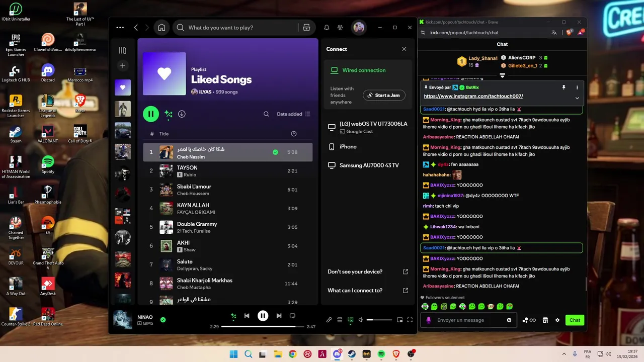
Task: Skip to the previous track
Action: (247, 316)
